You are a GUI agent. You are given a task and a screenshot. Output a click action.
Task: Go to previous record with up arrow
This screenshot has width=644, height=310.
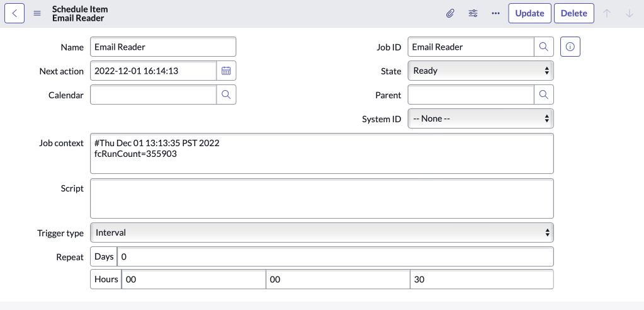(x=607, y=13)
